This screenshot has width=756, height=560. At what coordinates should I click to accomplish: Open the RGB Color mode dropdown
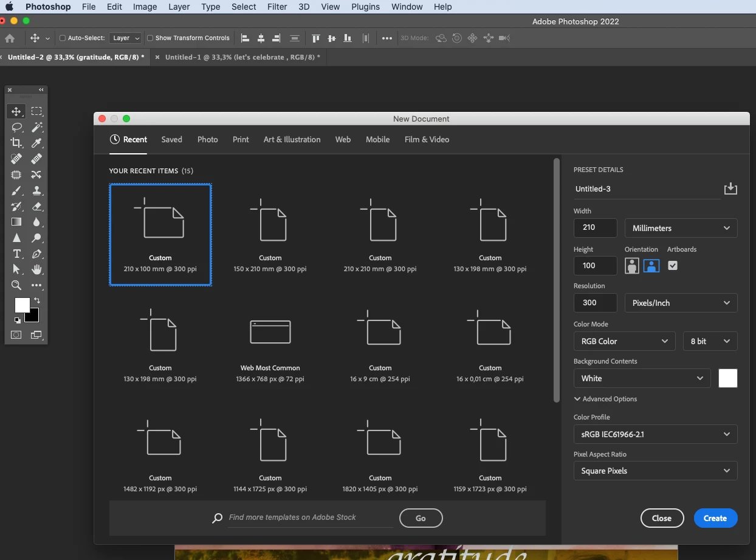(624, 341)
